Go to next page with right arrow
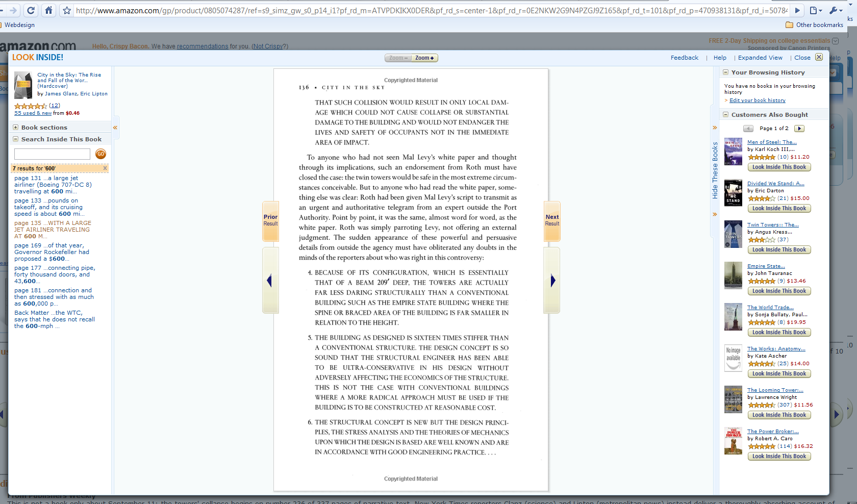Viewport: 857px width, 504px height. point(552,281)
